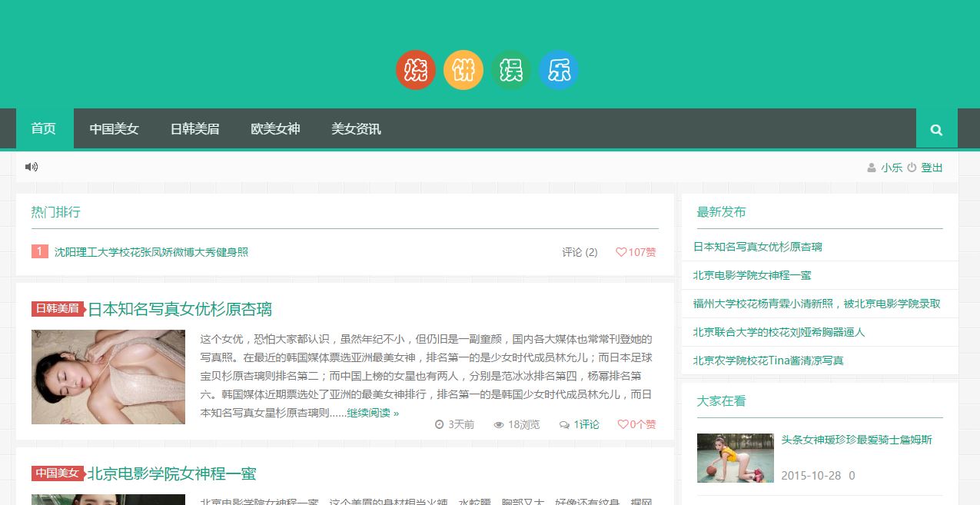Viewport: 980px width, 505px height.
Task: Click the user icon beside 小乐
Action: click(x=872, y=168)
